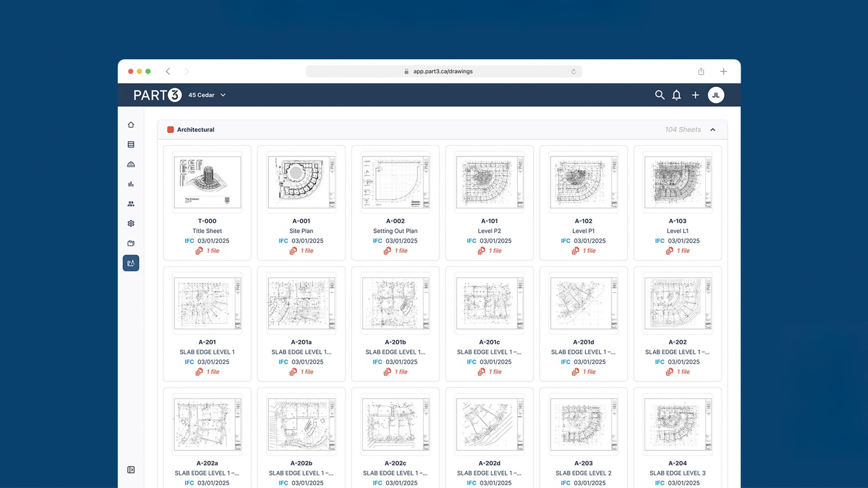Click the list view sidebar icon
This screenshot has height=488, width=868.
[131, 145]
